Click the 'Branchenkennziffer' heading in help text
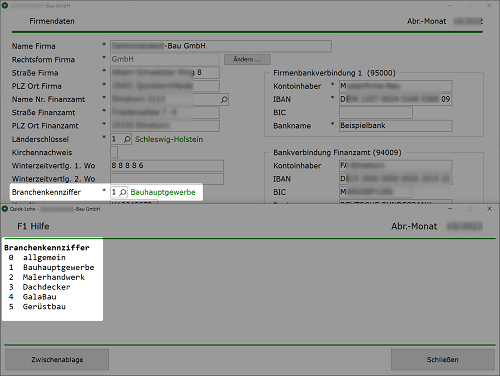500x376 pixels. 47,248
